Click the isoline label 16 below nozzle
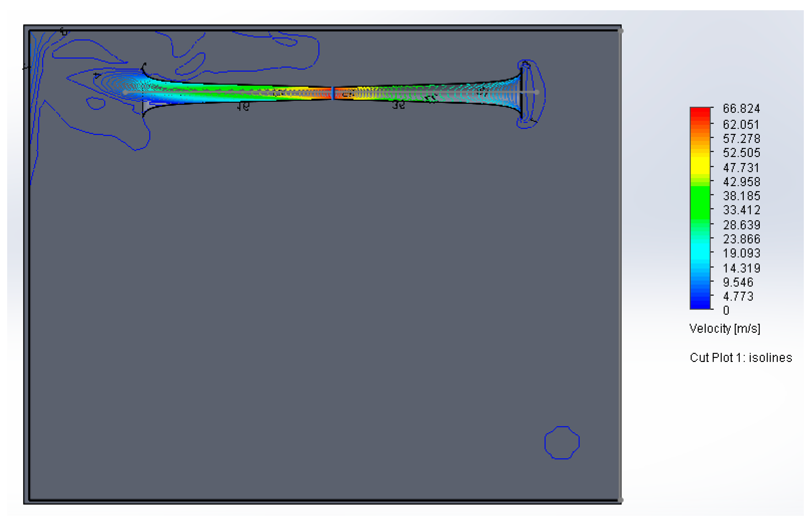The height and width of the screenshot is (524, 812). 243,107
